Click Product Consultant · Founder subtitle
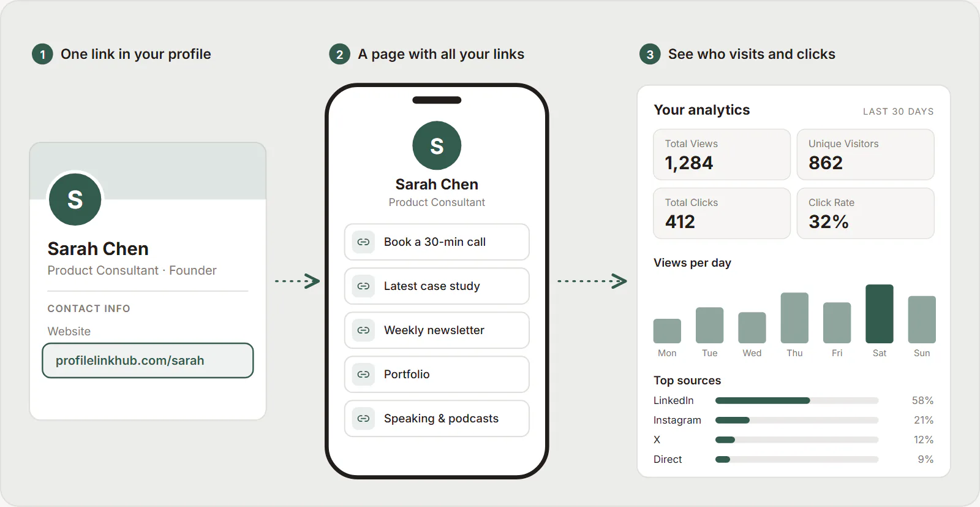The width and height of the screenshot is (980, 507). point(132,270)
